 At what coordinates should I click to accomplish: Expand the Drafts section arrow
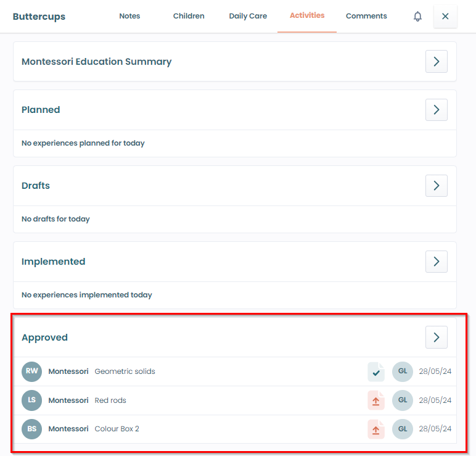coord(436,186)
